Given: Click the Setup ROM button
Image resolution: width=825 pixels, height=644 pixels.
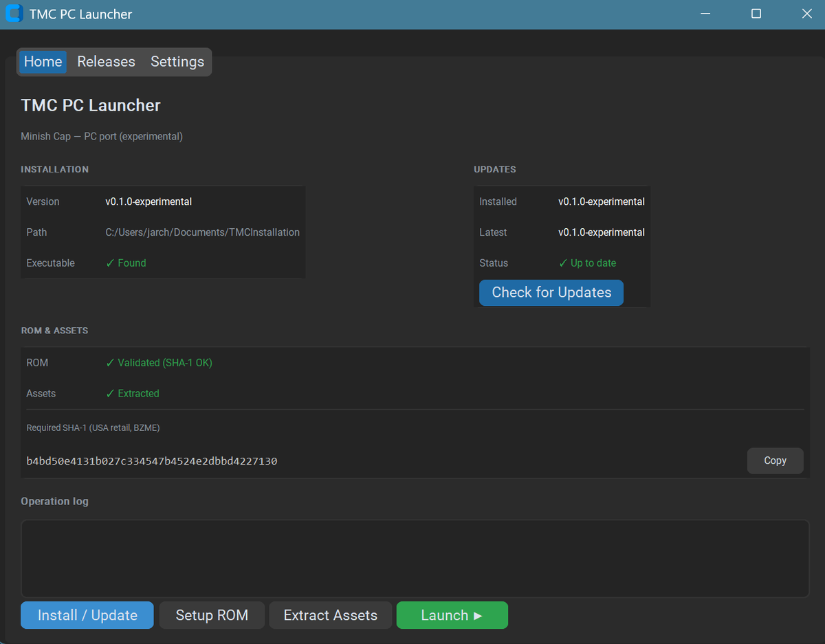Looking at the screenshot, I should [x=212, y=615].
